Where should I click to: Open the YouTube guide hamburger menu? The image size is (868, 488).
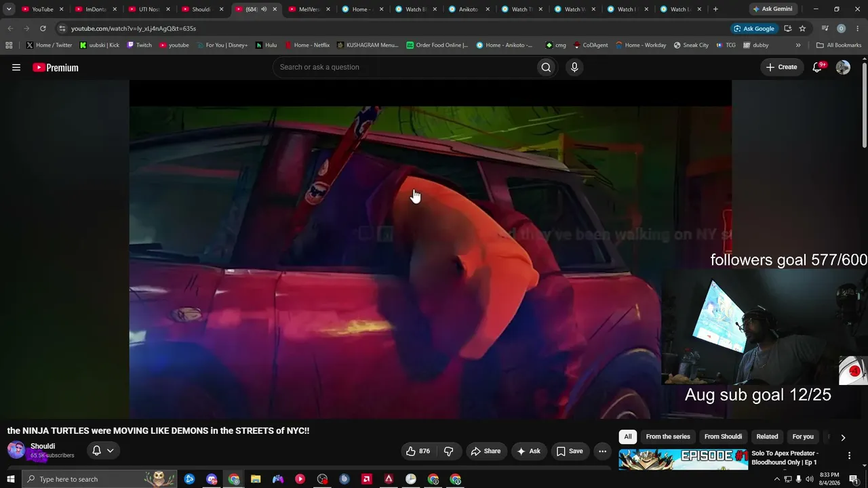point(16,67)
